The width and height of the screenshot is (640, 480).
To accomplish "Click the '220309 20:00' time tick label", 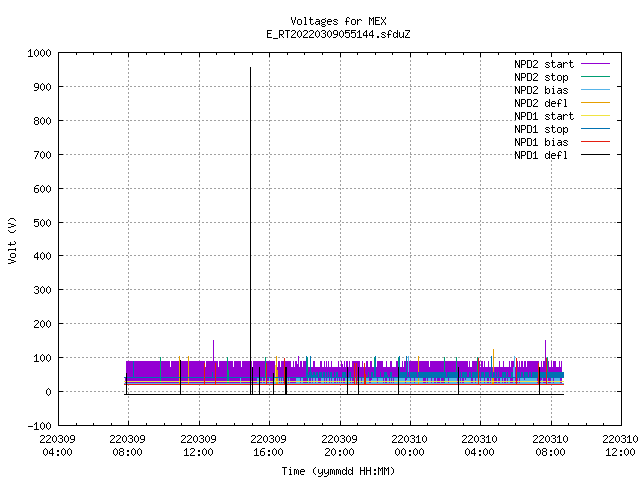I will pos(339,446).
